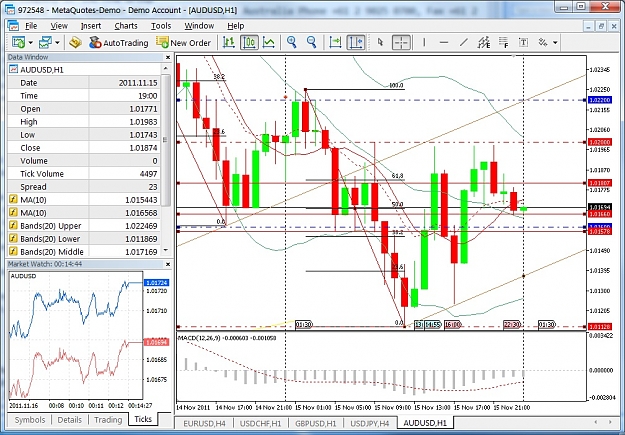625x435 pixels.
Task: Switch to the Trading tab
Action: [108, 420]
